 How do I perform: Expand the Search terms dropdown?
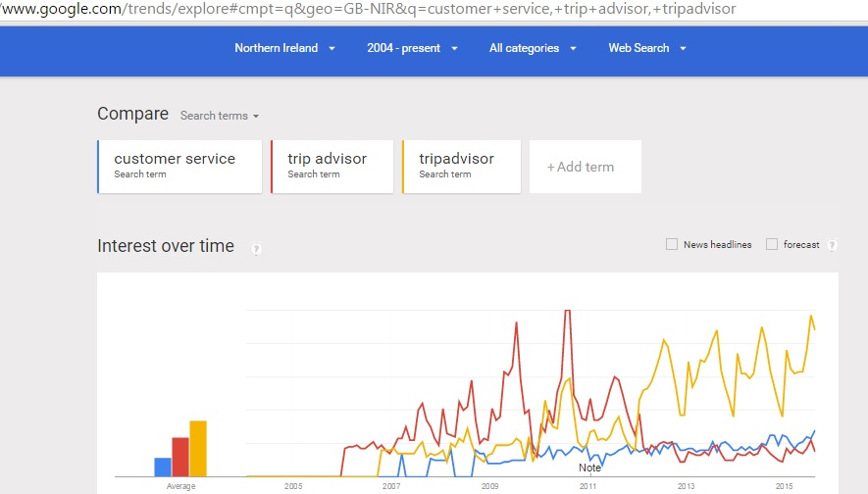coord(220,116)
